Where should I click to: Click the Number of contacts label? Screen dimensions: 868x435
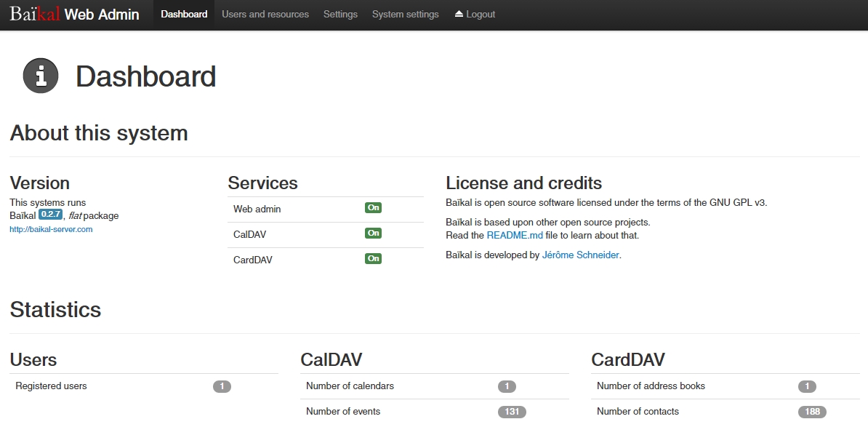638,412
